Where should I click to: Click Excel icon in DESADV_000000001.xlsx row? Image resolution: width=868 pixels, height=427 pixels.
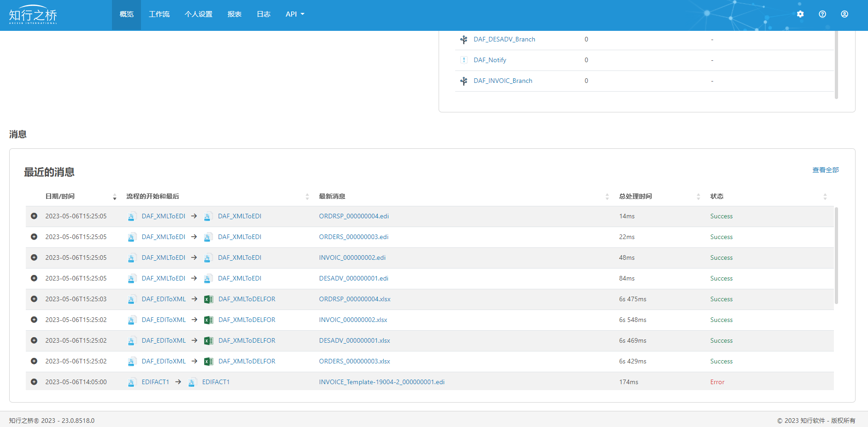coord(209,341)
